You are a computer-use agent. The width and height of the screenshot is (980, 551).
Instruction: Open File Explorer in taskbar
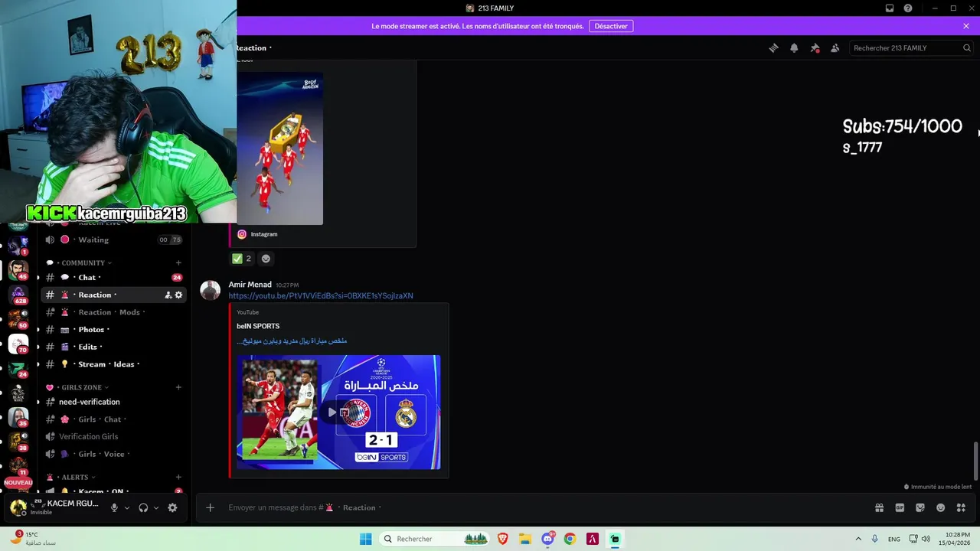tap(525, 539)
